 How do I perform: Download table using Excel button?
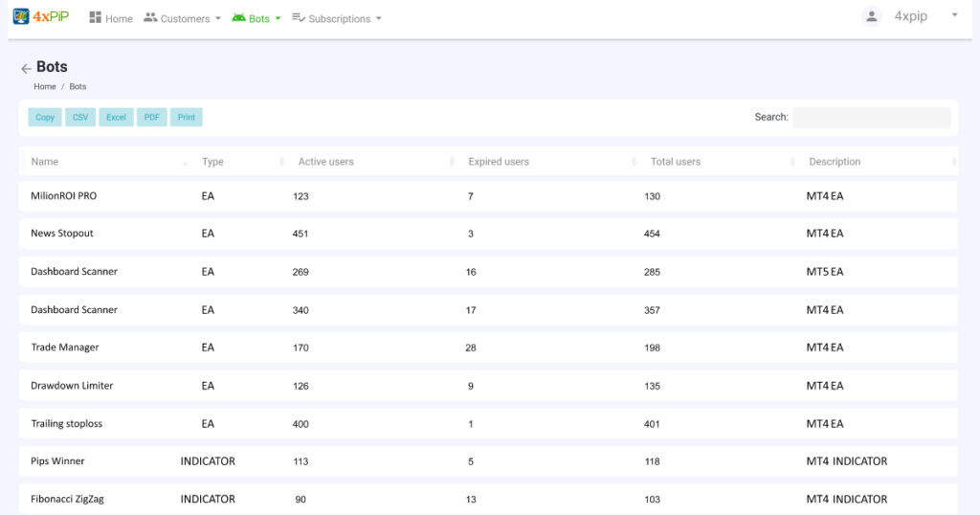116,118
